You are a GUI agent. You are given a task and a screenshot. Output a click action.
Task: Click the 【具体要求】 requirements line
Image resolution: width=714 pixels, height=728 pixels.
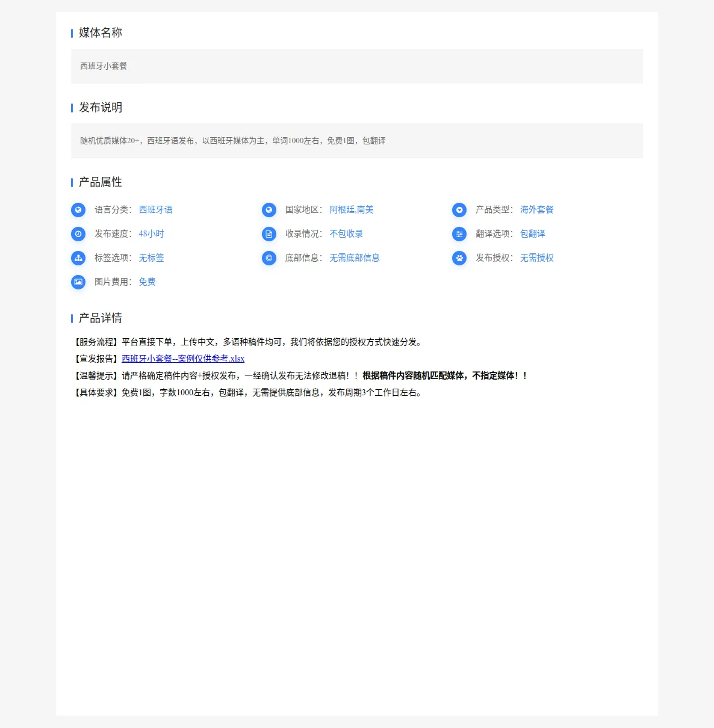point(248,392)
